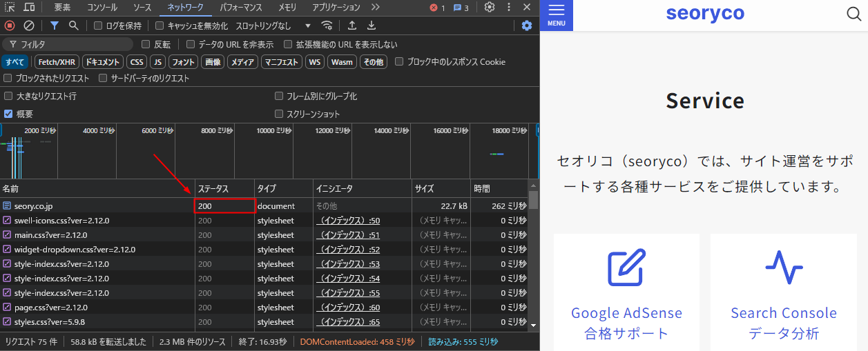
Task: Click the フィルタ text input
Action: (68, 44)
